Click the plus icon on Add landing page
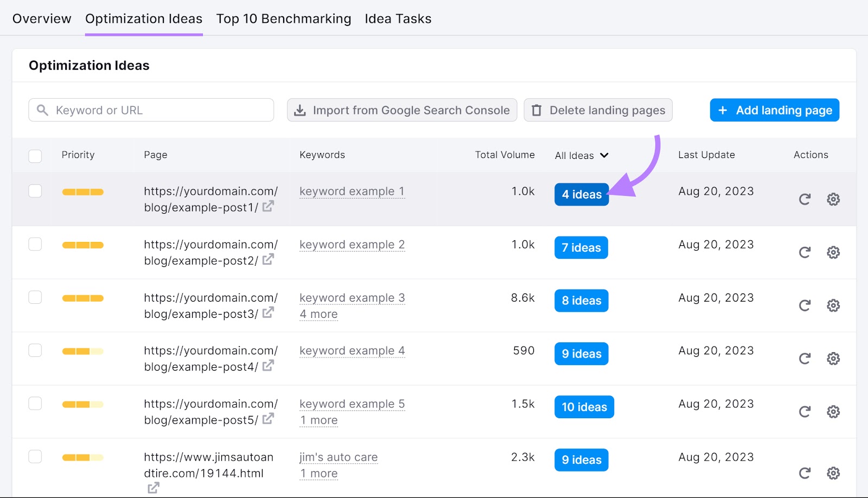Viewport: 868px width, 498px height. (x=723, y=110)
